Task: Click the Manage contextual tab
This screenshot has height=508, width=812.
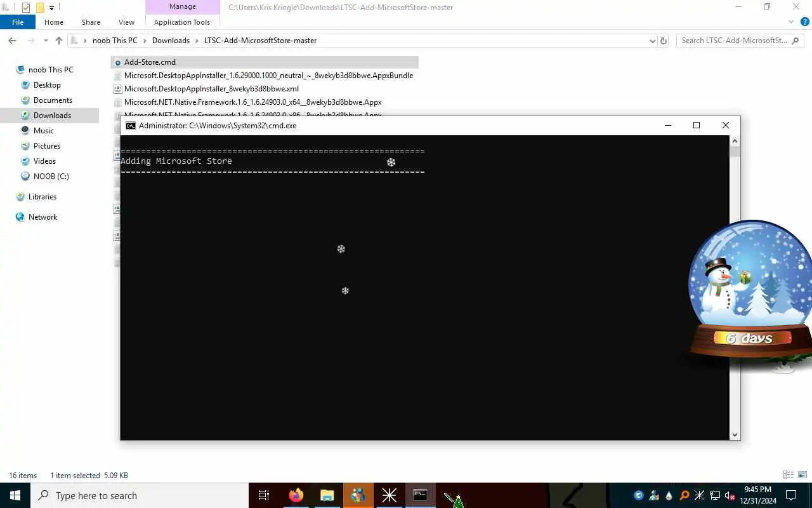Action: (182, 7)
